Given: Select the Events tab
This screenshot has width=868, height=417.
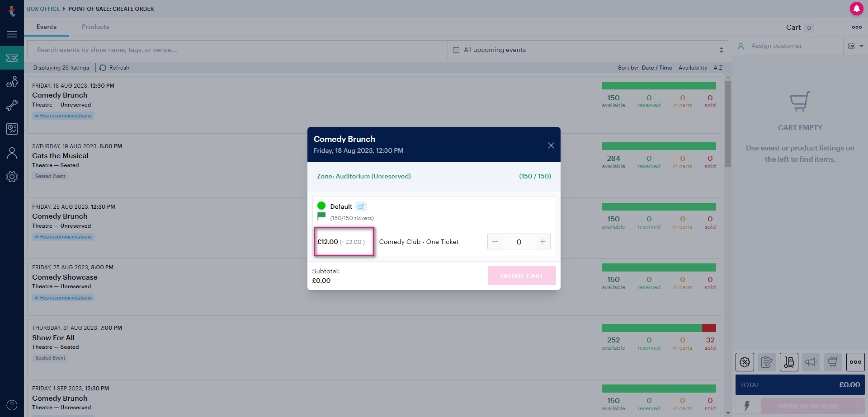Looking at the screenshot, I should click(x=47, y=27).
